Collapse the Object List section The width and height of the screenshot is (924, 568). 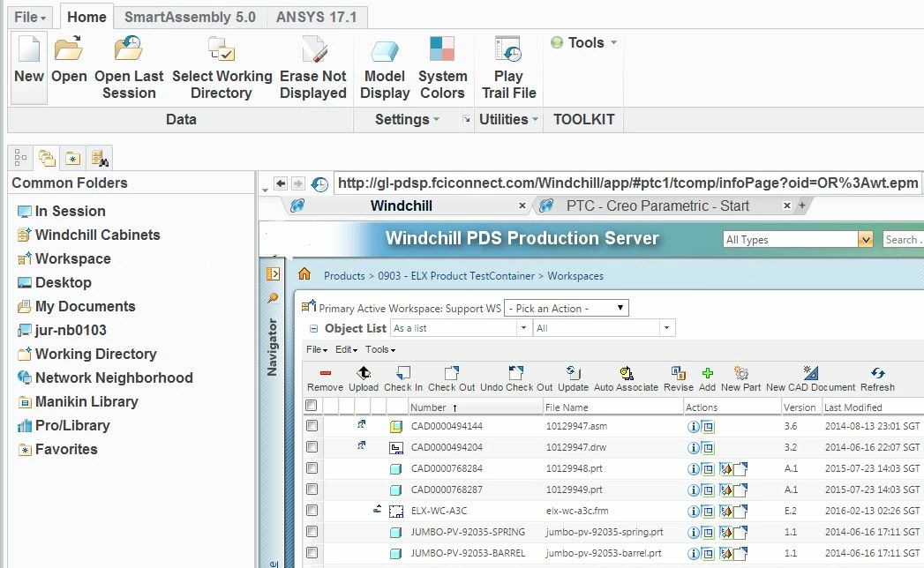[x=313, y=329]
